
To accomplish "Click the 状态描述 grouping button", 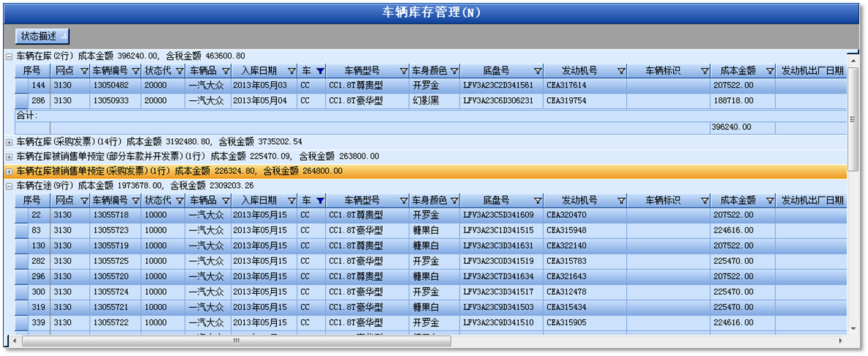I will pos(42,35).
